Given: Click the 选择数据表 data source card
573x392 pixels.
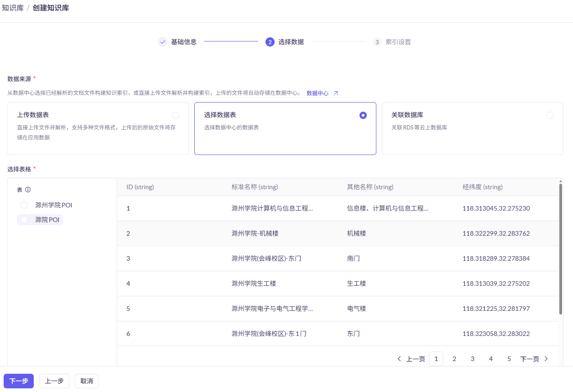Looking at the screenshot, I should pyautogui.click(x=285, y=128).
